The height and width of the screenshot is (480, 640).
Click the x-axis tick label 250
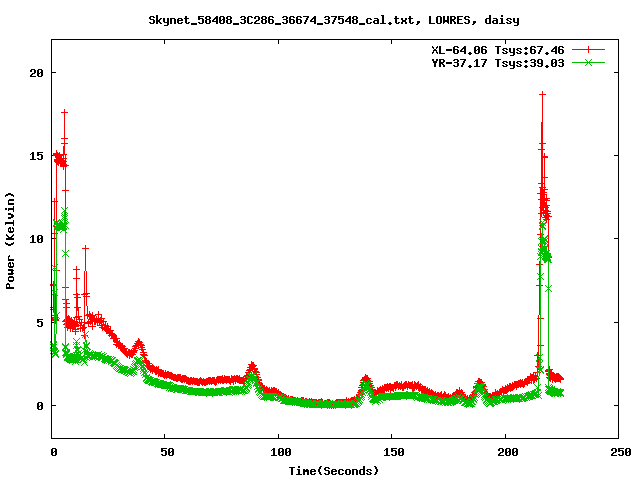(621, 452)
